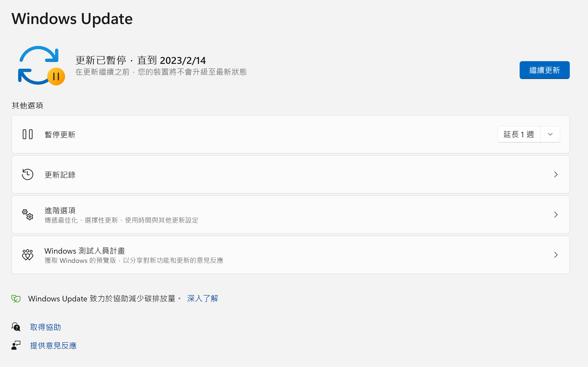
Task: Click the 繼續更新 resume updates button
Action: coord(544,70)
